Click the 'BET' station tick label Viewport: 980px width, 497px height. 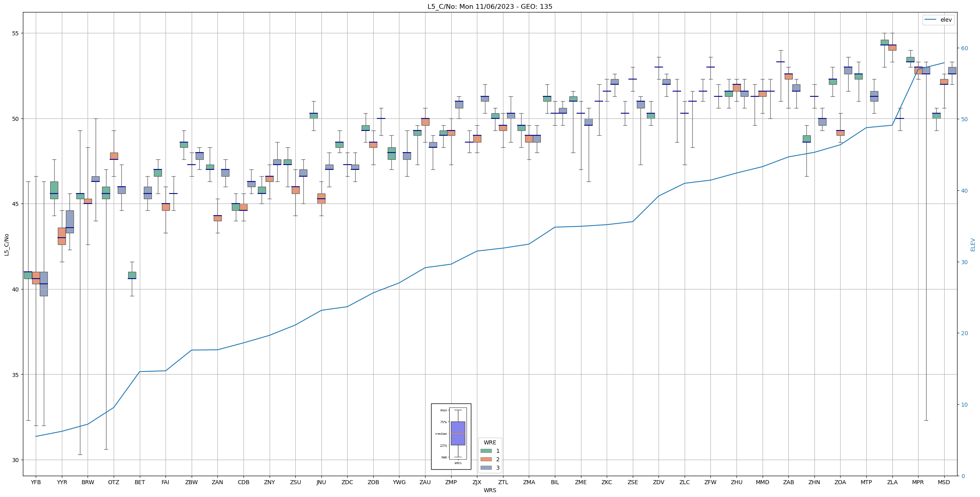click(140, 482)
